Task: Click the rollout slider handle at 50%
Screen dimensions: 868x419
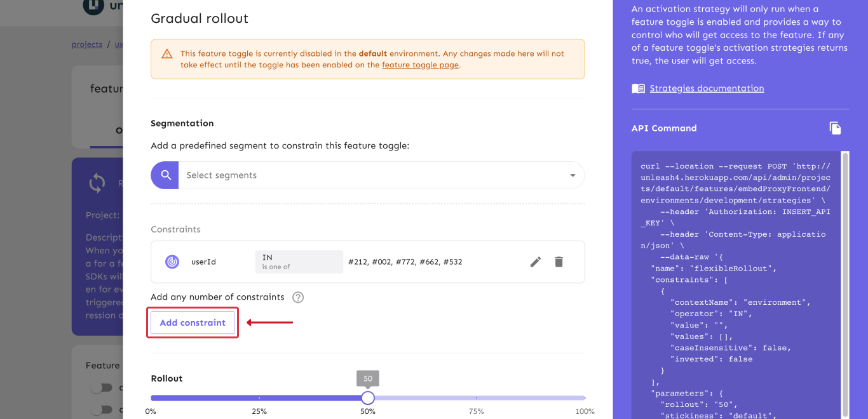Action: click(x=368, y=398)
